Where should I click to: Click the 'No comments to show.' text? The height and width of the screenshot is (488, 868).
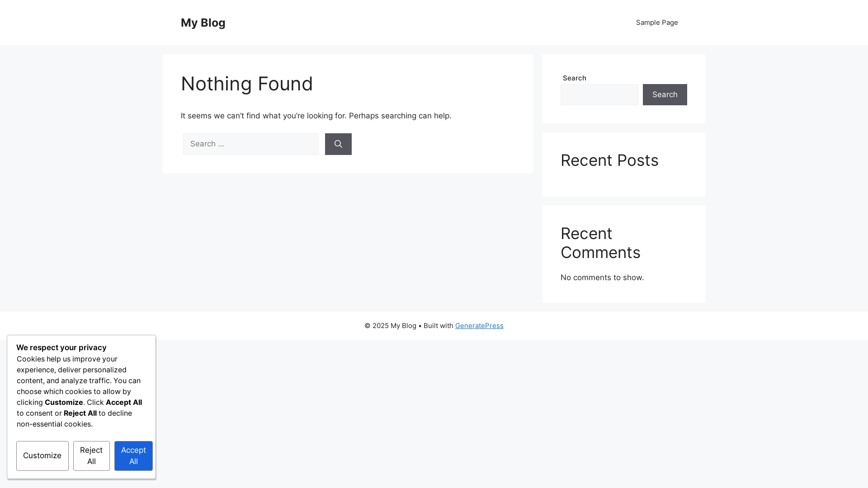tap(602, 277)
